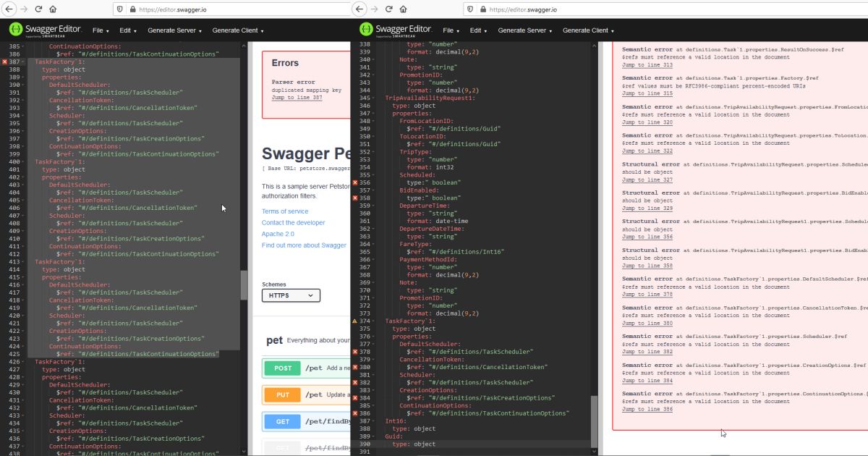This screenshot has width=868, height=456.
Task: Go to home page in left browser
Action: point(54,9)
